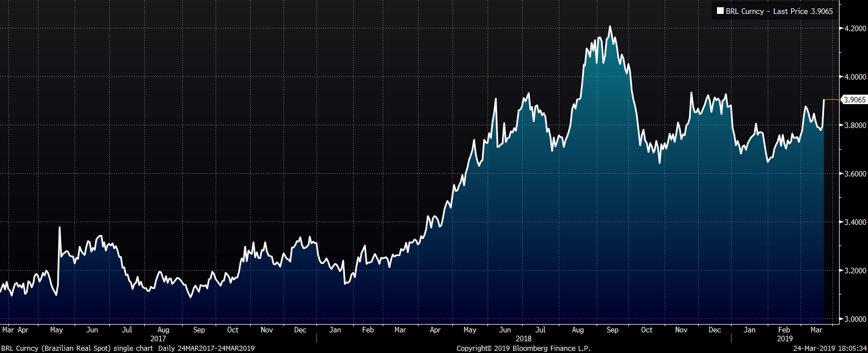
Task: Click the Feb label above 2019
Action: coord(783,330)
